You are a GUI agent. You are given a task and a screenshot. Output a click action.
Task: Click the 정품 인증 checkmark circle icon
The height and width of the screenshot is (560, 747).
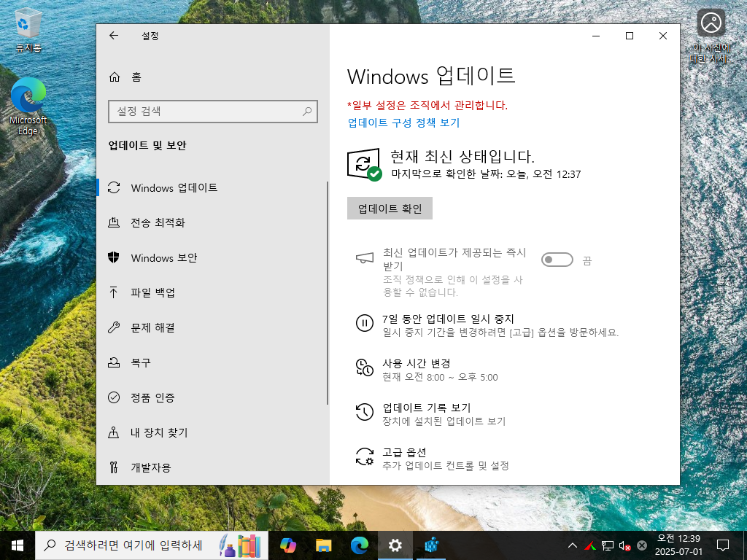pos(114,397)
